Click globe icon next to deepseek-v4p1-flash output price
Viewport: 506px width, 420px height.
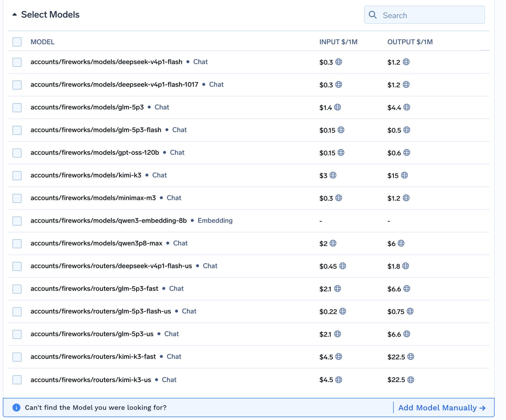click(x=406, y=62)
